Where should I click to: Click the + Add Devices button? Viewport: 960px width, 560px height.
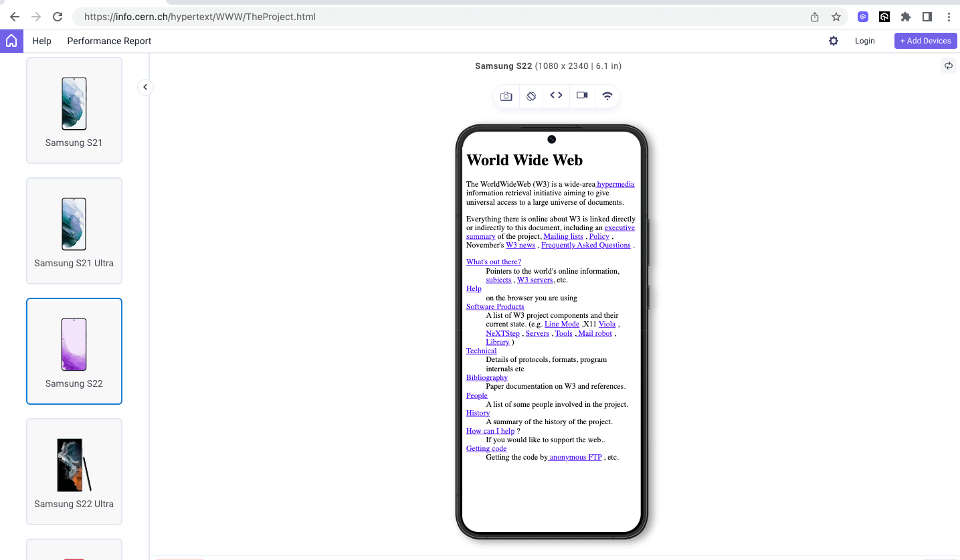click(x=925, y=41)
